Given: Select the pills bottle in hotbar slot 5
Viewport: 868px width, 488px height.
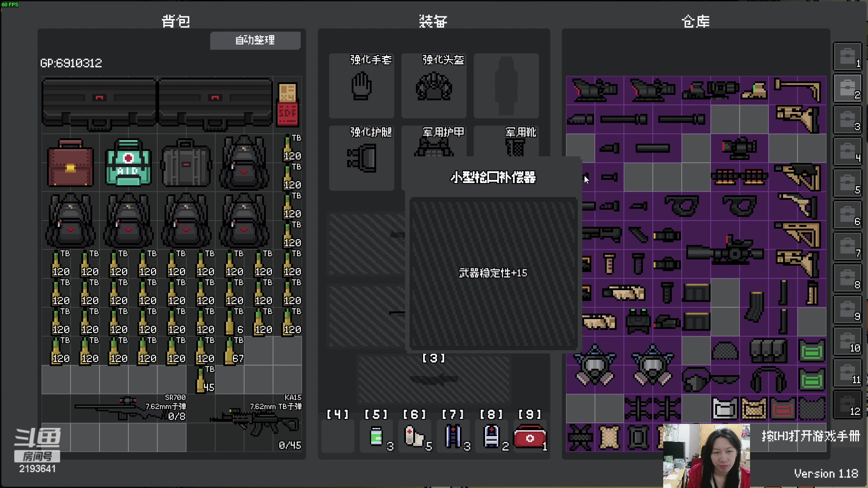Looking at the screenshot, I should (376, 436).
